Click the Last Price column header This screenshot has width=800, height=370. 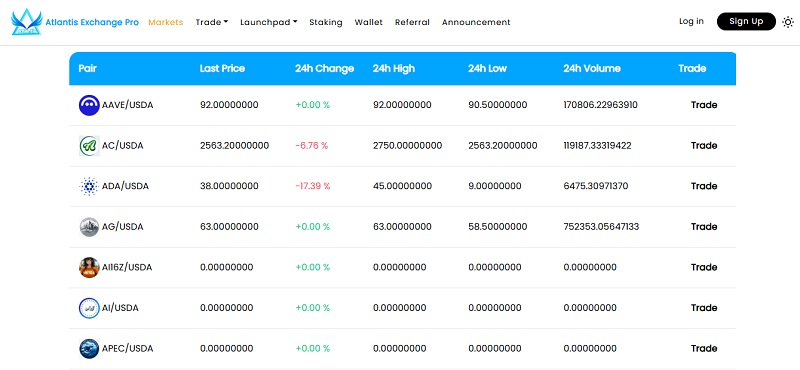[222, 68]
